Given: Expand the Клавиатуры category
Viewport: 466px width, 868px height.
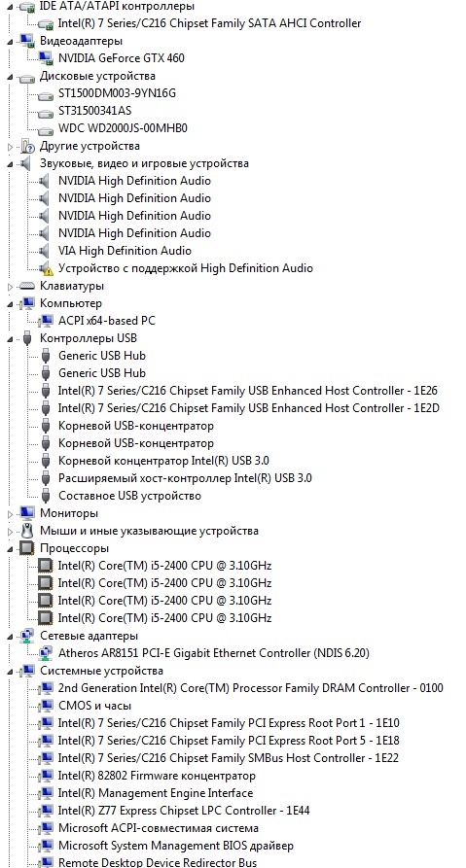Looking at the screenshot, I should [10, 287].
